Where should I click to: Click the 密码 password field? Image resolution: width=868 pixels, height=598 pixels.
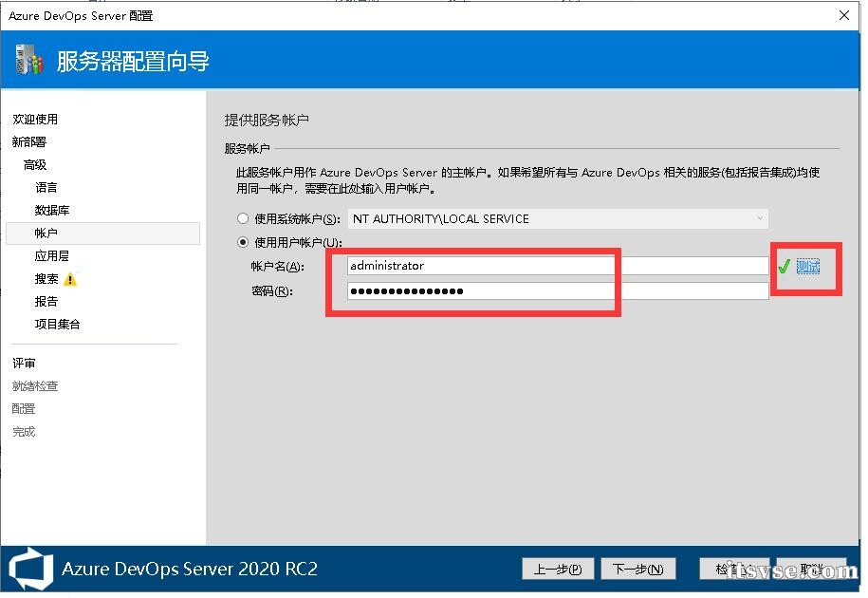click(558, 291)
